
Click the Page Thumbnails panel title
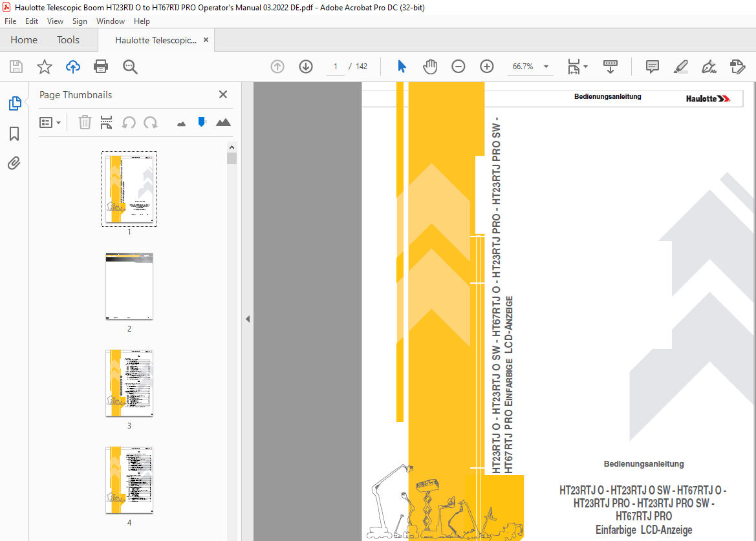coord(76,95)
